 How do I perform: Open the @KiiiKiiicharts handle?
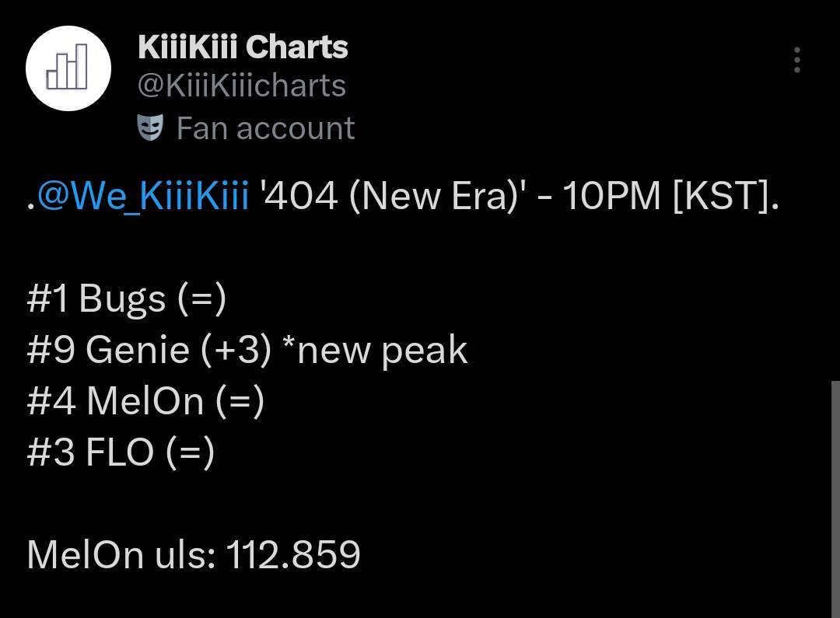pos(242,86)
